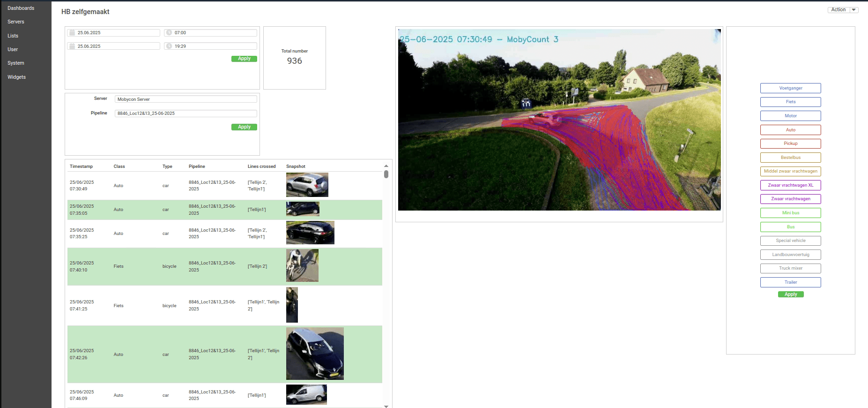This screenshot has height=408, width=868.
Task: Toggle the Mini bus class filter
Action: tap(791, 213)
